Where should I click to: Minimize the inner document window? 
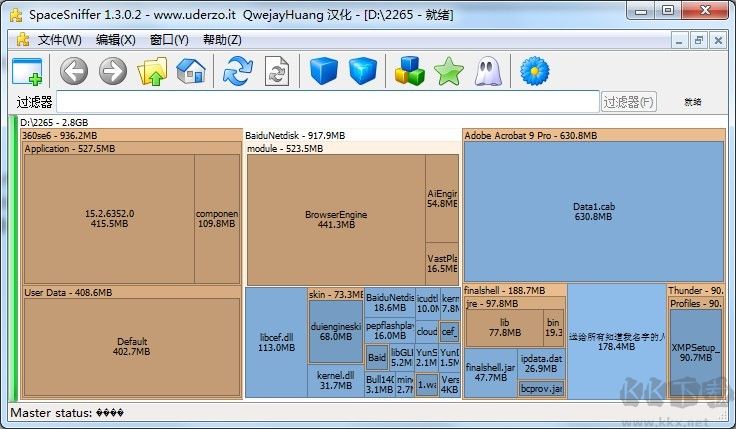(679, 41)
